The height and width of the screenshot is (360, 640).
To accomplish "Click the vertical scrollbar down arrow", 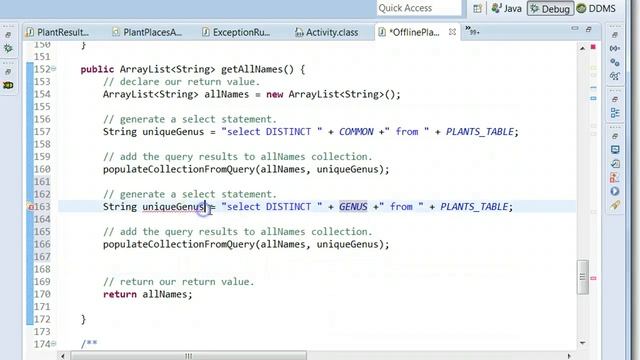I will [x=582, y=343].
